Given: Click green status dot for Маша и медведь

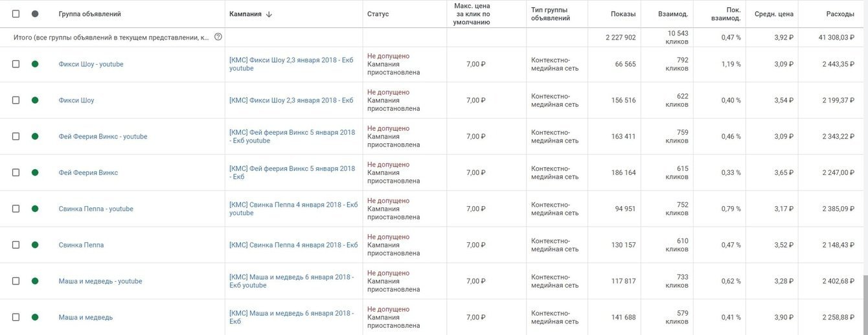Looking at the screenshot, I should coord(35,318).
